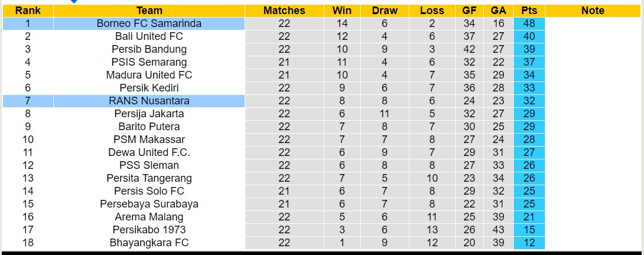Open the Bali United FC team

coord(149,36)
